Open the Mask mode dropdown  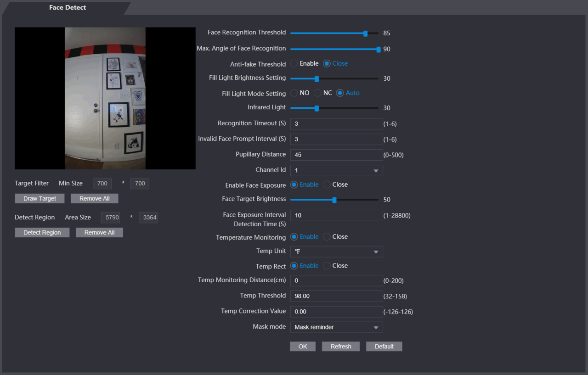[x=336, y=327]
